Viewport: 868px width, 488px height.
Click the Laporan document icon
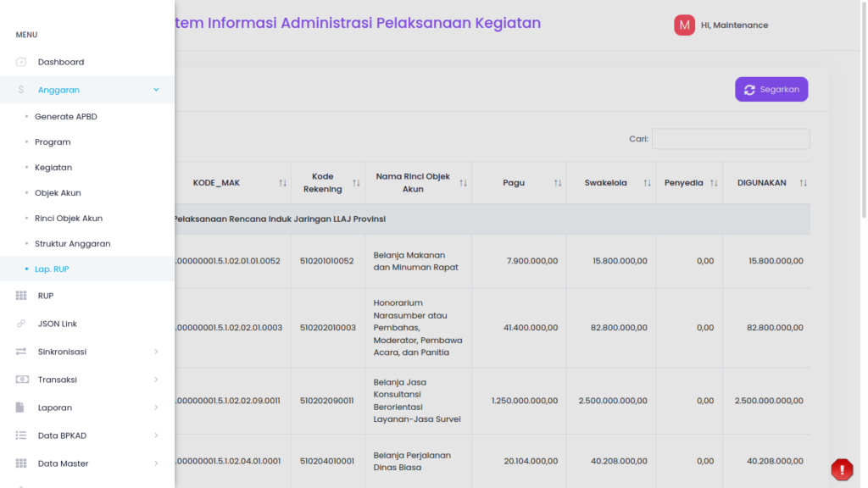click(20, 408)
